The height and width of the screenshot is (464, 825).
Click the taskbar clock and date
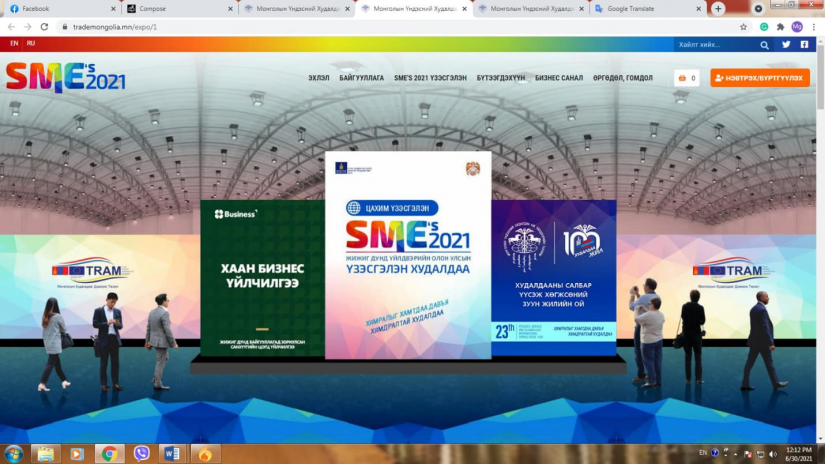(799, 454)
